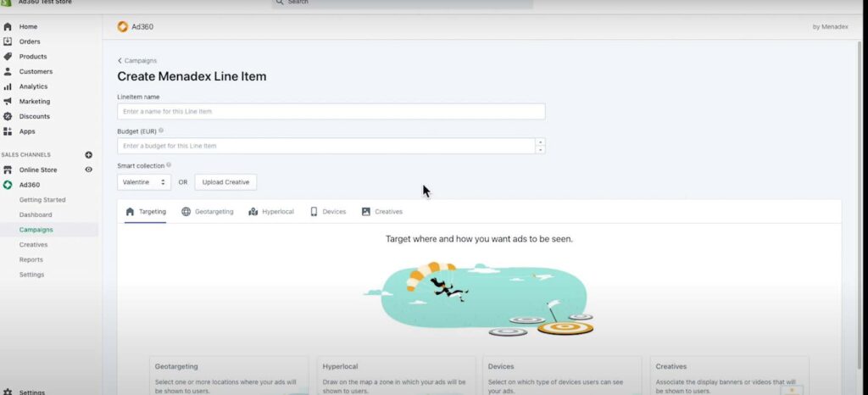Increase budget with the up stepper
The width and height of the screenshot is (868, 395).
(x=540, y=142)
